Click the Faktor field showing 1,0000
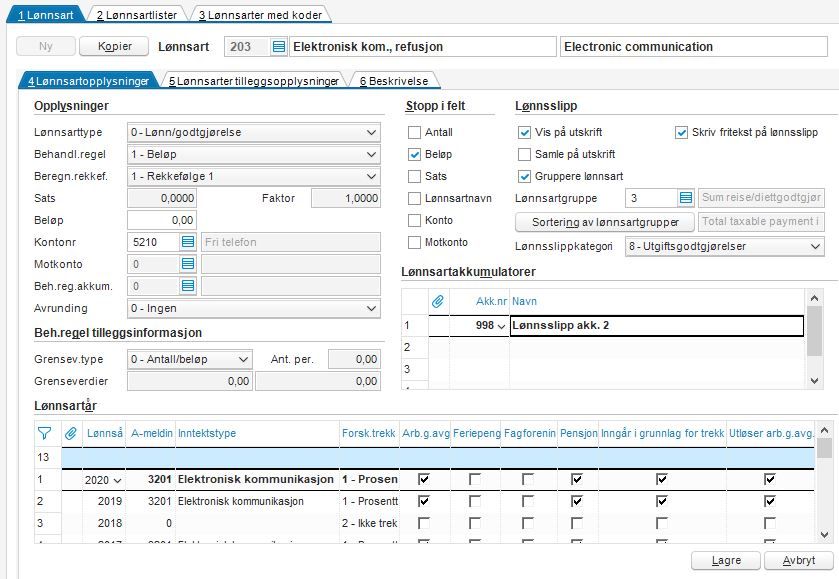This screenshot has height=579, width=839. [x=346, y=198]
